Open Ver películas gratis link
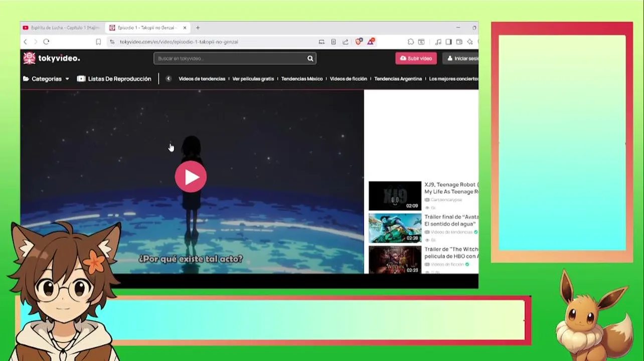 pos(253,79)
